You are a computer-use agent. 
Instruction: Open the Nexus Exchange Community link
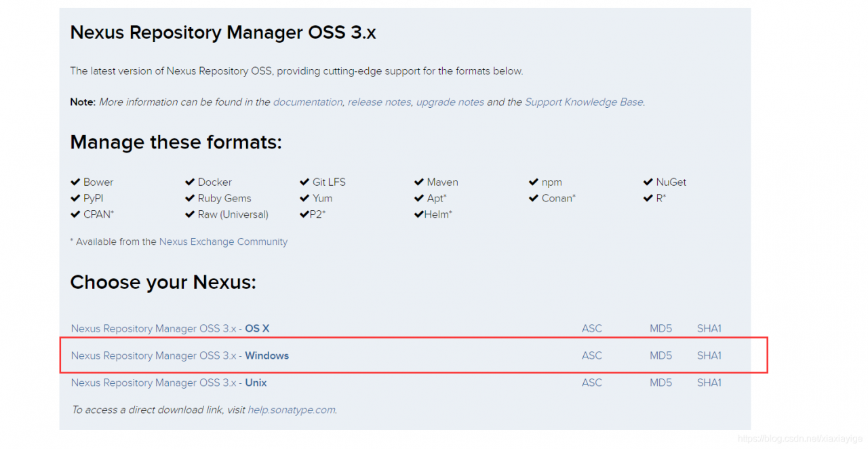coord(223,241)
